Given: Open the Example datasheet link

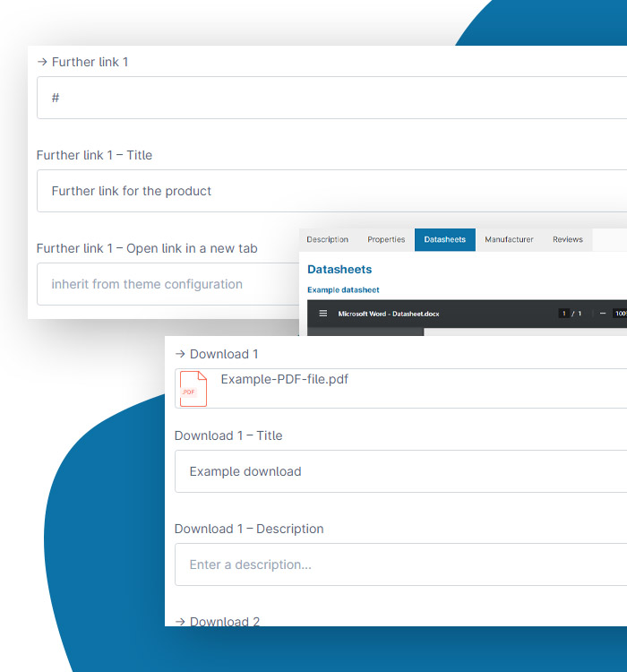Looking at the screenshot, I should coord(343,289).
